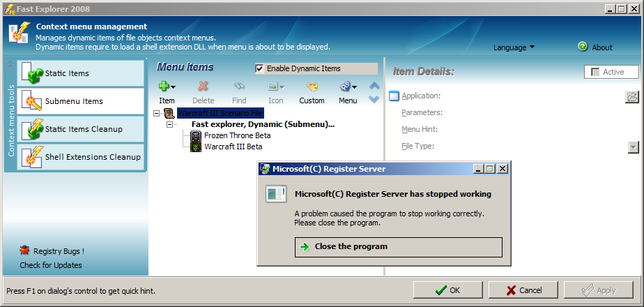Screen dimensions: 644x307
Task: Open the About link
Action: pos(602,47)
